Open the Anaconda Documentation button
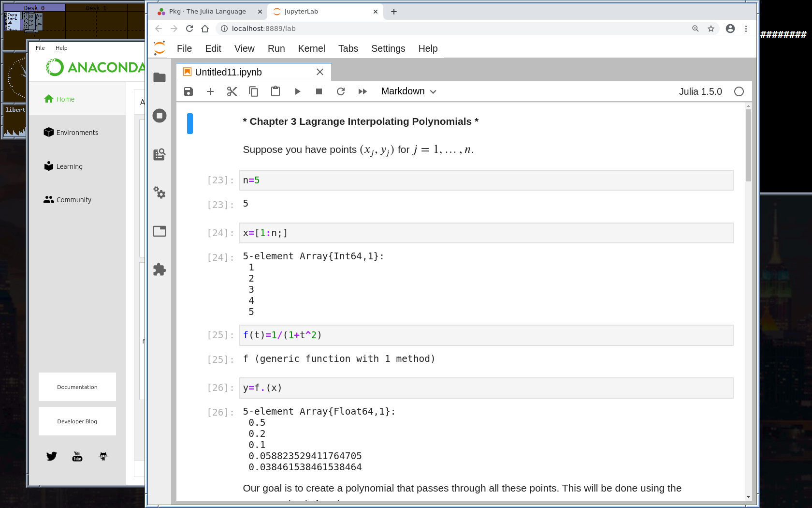Viewport: 812px width, 508px height. pos(77,387)
